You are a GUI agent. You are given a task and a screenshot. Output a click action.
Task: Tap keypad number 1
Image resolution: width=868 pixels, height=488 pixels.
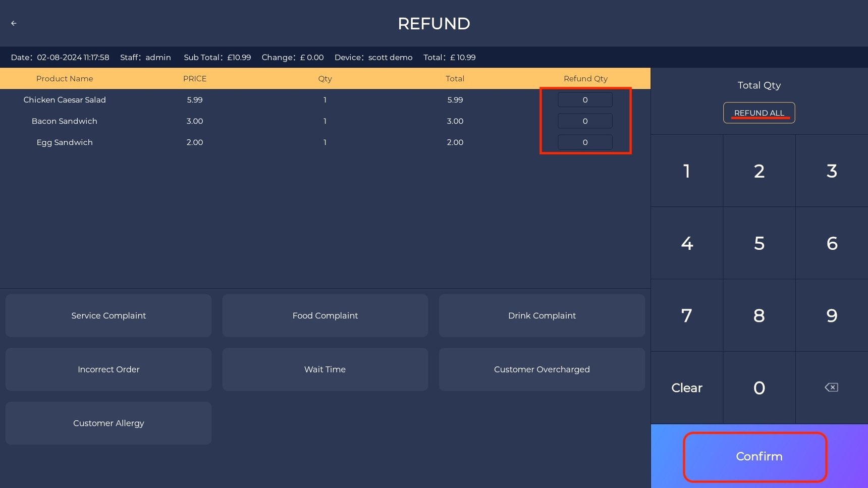point(687,171)
